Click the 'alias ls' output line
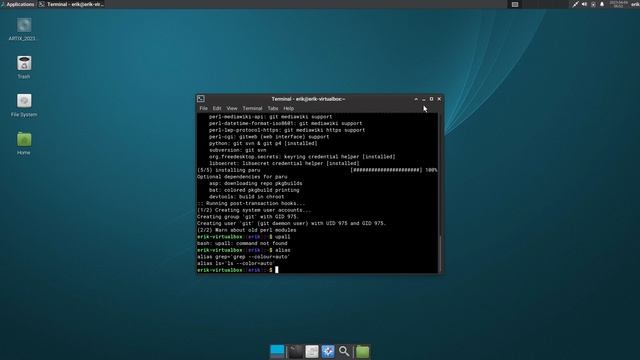640x360 pixels. coord(236,263)
